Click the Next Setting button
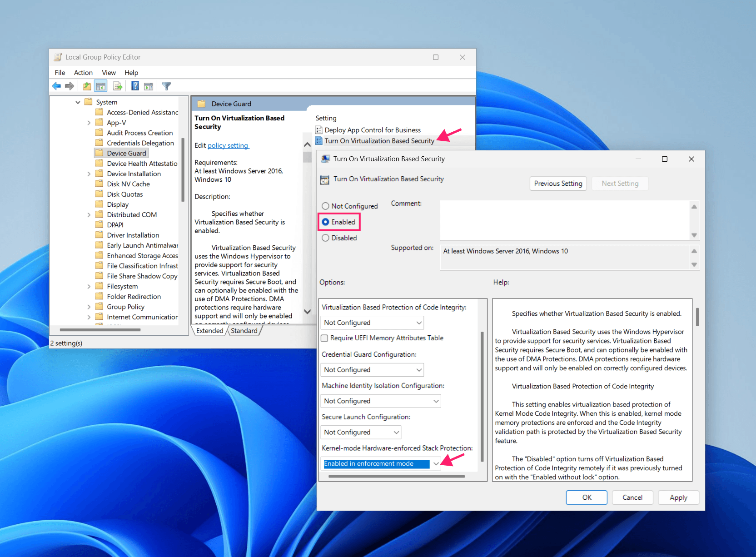Screen dimensions: 756x557 [x=620, y=184]
